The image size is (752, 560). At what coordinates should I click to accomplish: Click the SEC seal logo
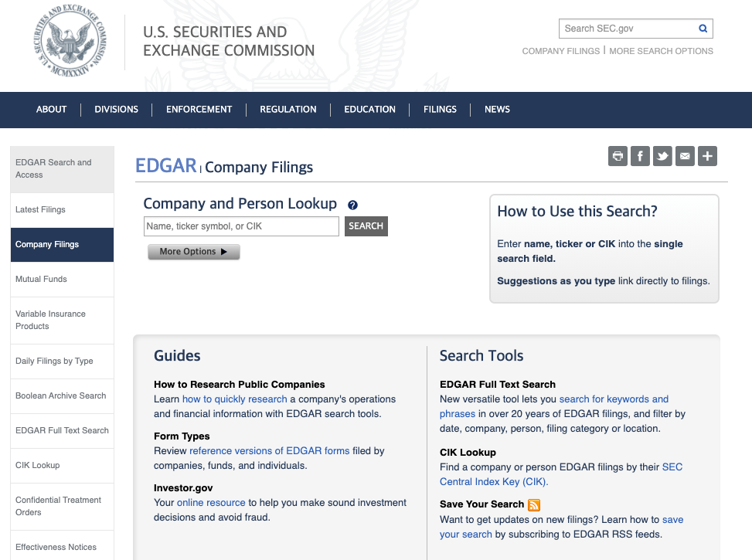click(x=70, y=41)
